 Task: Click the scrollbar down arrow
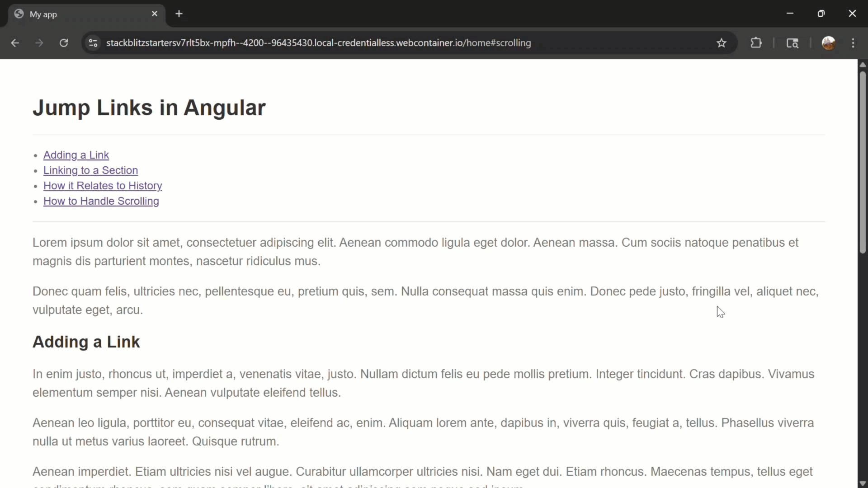[863, 483]
